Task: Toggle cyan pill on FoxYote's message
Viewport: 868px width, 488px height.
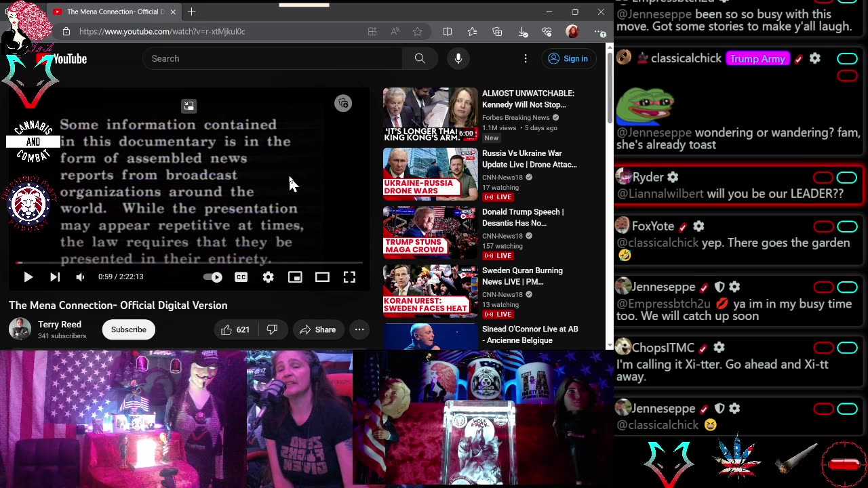Action: pos(847,226)
